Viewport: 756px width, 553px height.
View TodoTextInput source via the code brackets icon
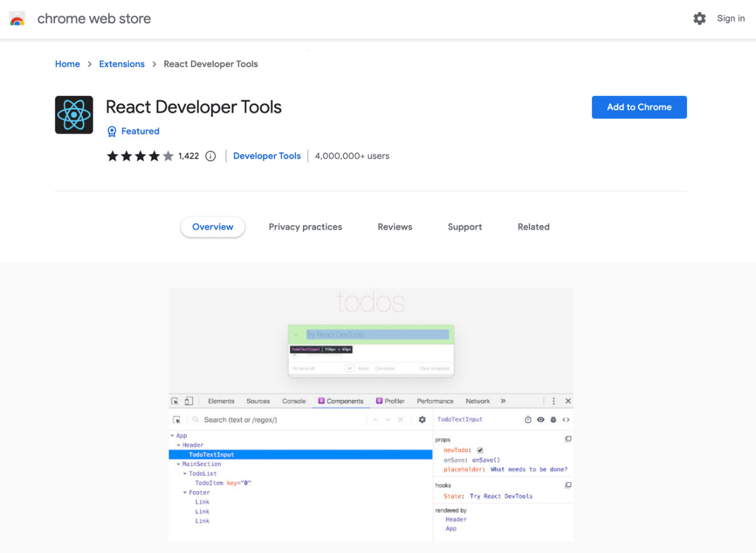(566, 420)
